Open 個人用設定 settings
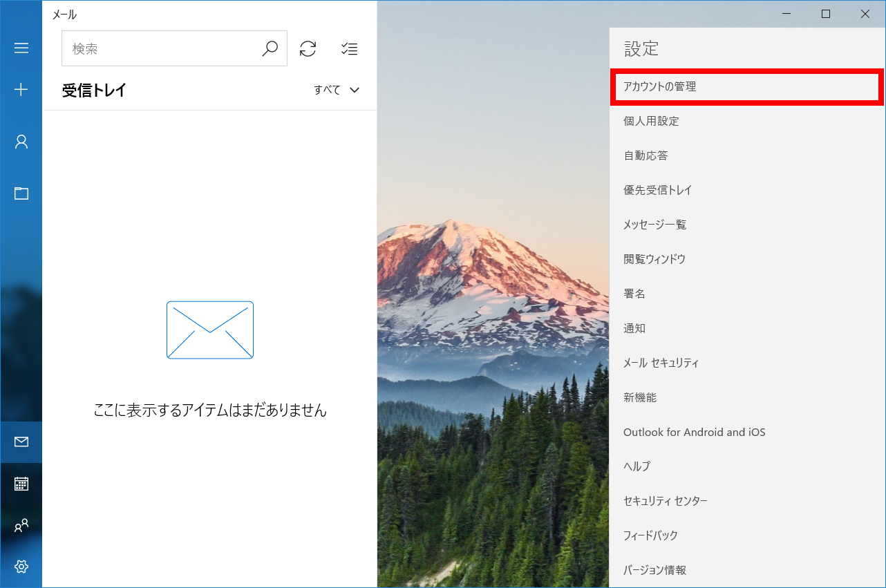Viewport: 886px width, 588px height. coord(747,121)
